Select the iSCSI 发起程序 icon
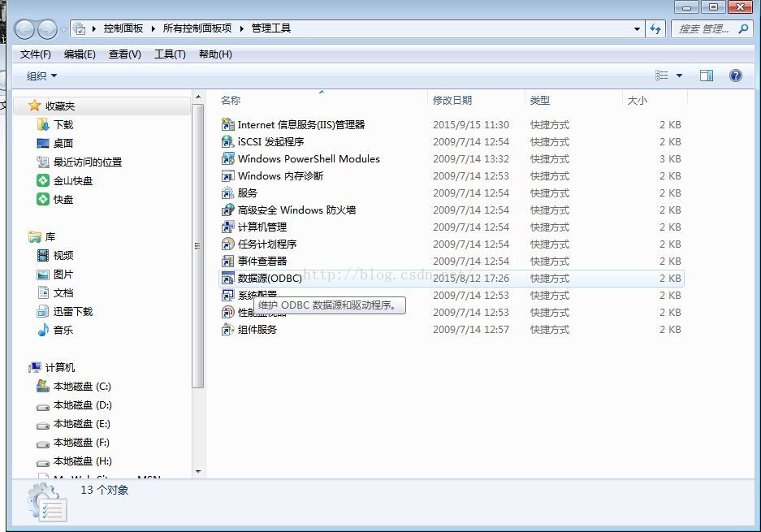The height and width of the screenshot is (532, 761). (227, 142)
